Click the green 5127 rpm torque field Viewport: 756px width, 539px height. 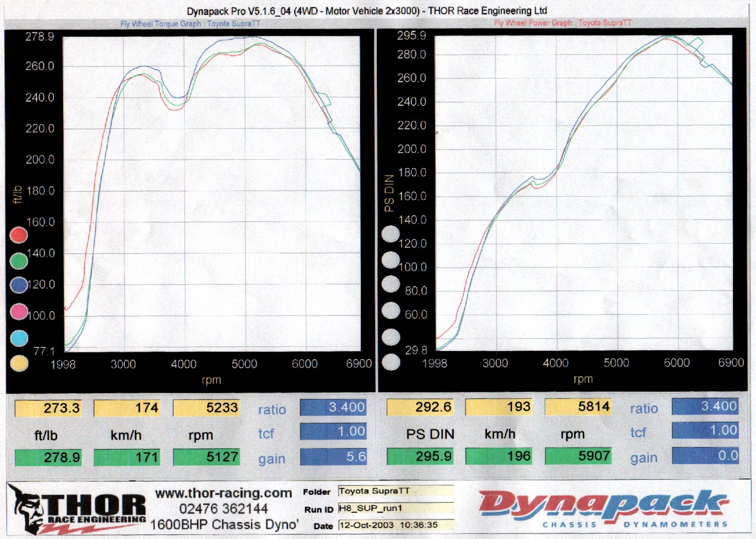coord(206,457)
